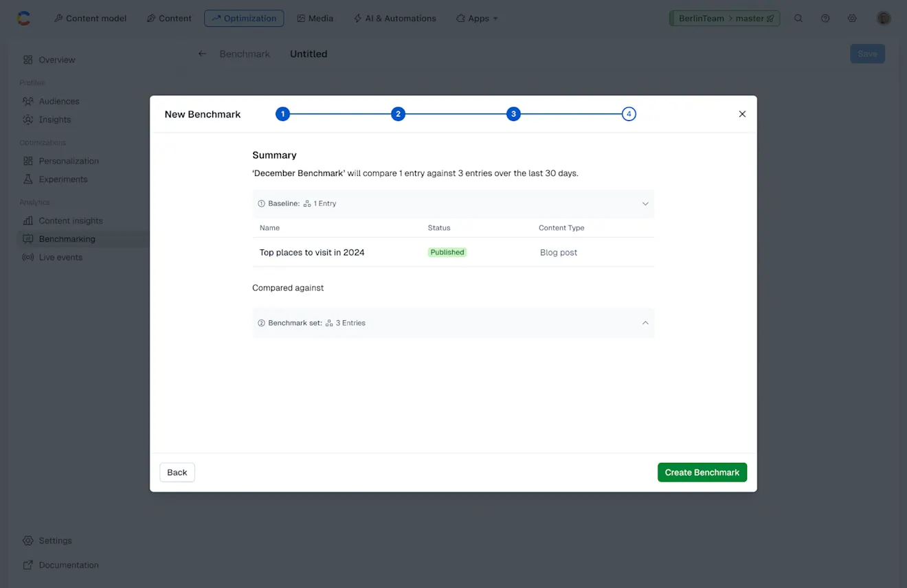Click the Create Benchmark button
This screenshot has width=907, height=588.
point(702,472)
